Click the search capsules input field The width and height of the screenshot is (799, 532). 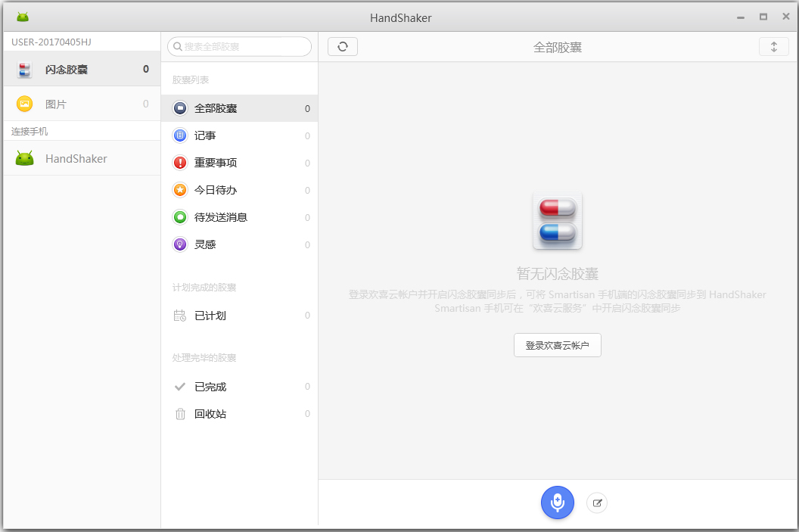click(239, 46)
